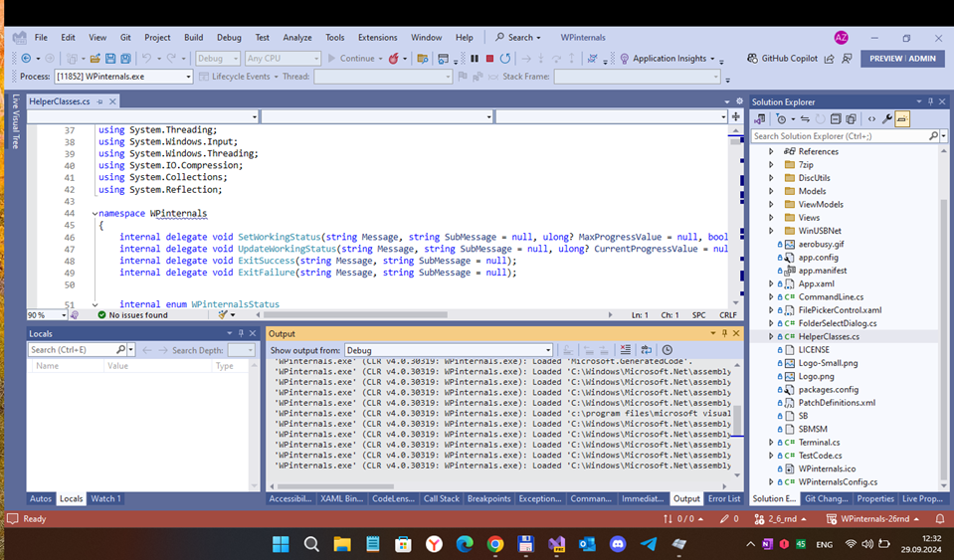Click the Send Feedback person icon
The width and height of the screenshot is (954, 560).
pyautogui.click(x=847, y=59)
